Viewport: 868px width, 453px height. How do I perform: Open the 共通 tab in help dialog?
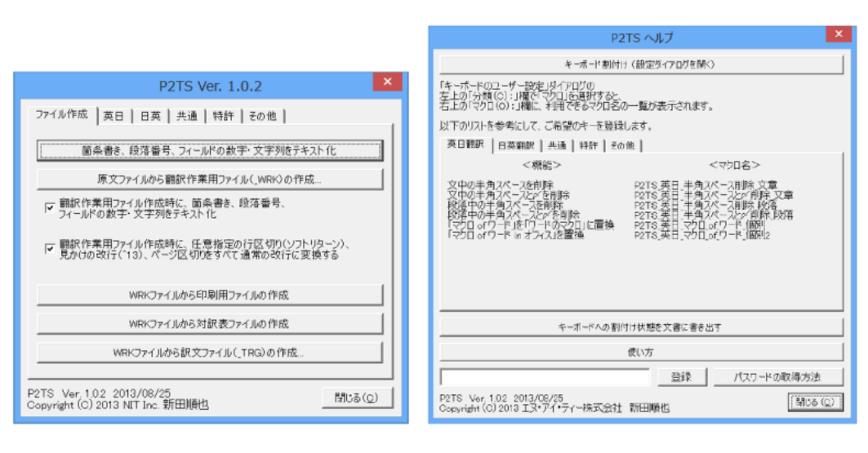(x=557, y=146)
